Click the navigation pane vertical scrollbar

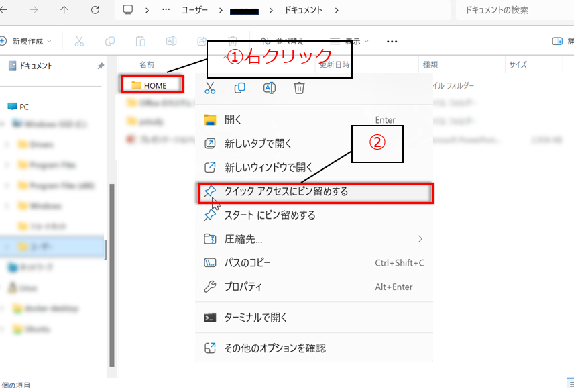[x=112, y=275]
